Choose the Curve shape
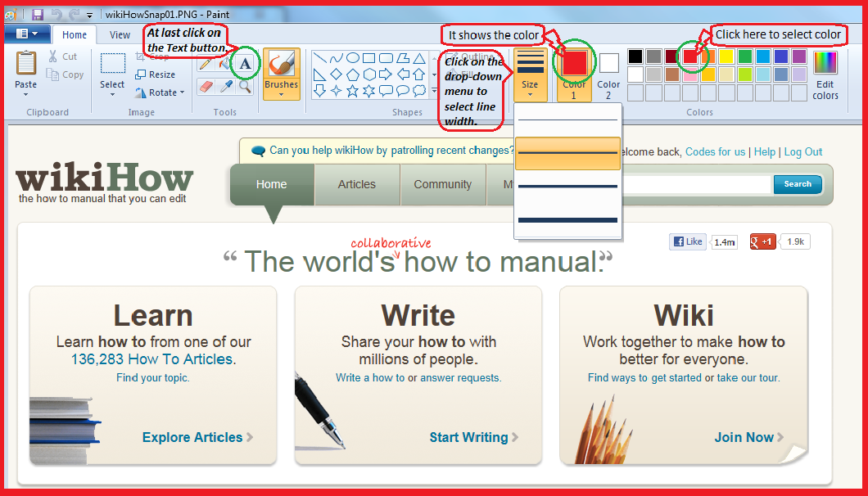The width and height of the screenshot is (868, 496). (x=336, y=58)
